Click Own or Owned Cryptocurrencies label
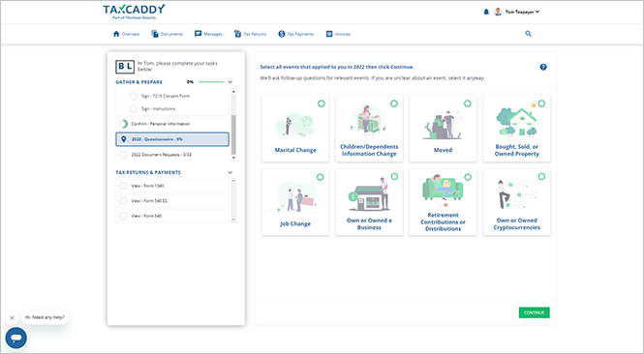 [517, 224]
